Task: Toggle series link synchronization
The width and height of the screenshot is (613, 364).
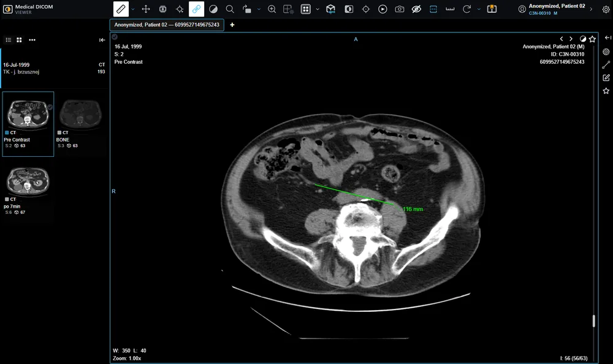Action: tap(196, 9)
